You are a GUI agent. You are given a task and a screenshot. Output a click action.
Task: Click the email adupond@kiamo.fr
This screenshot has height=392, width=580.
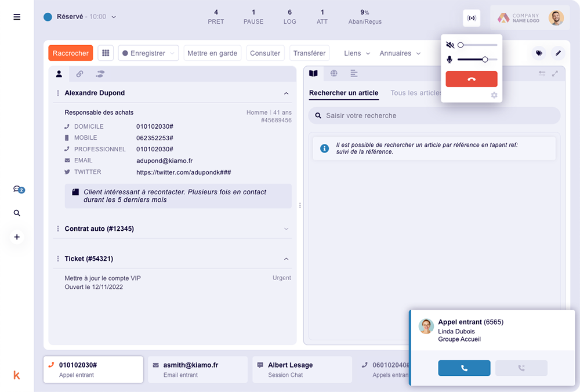164,161
